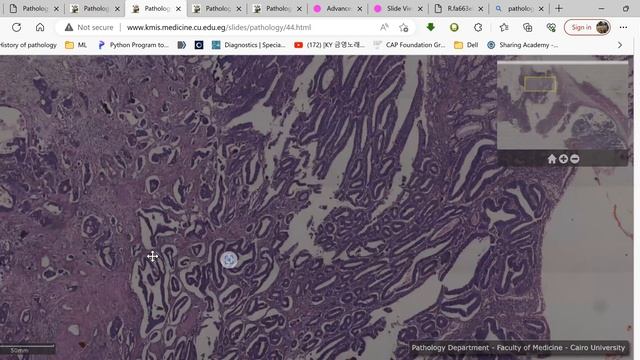Viewport: 640px width, 360px height.
Task: Open History of pathology bookmark
Action: click(28, 45)
